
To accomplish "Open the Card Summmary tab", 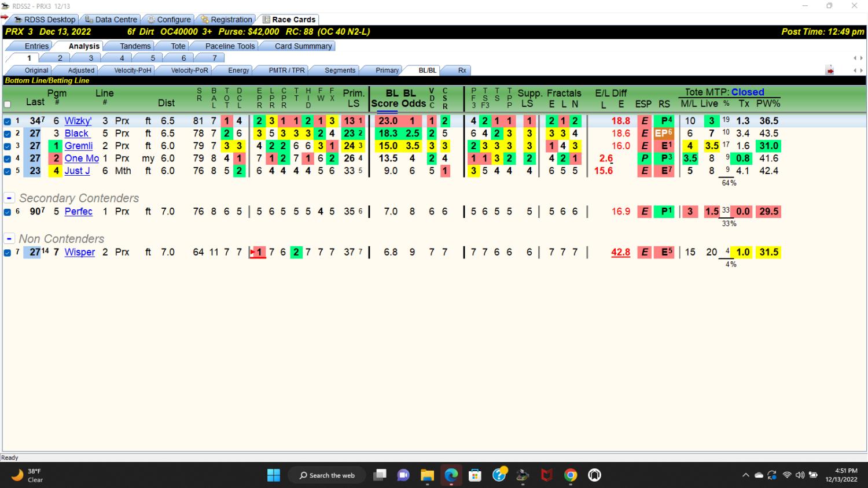I will (x=303, y=46).
